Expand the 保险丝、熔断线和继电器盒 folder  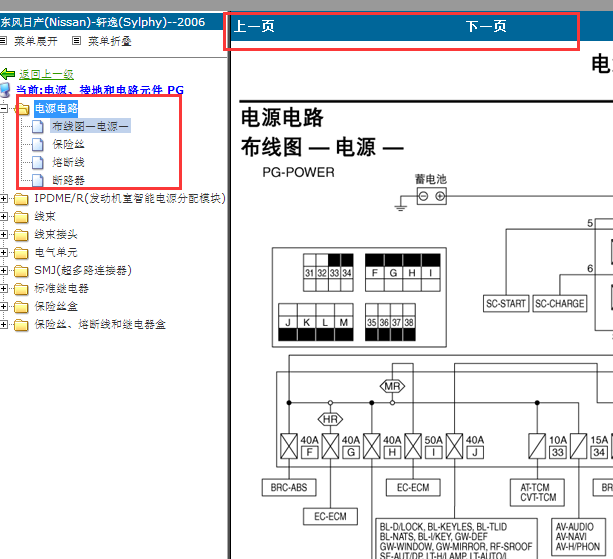(4, 324)
